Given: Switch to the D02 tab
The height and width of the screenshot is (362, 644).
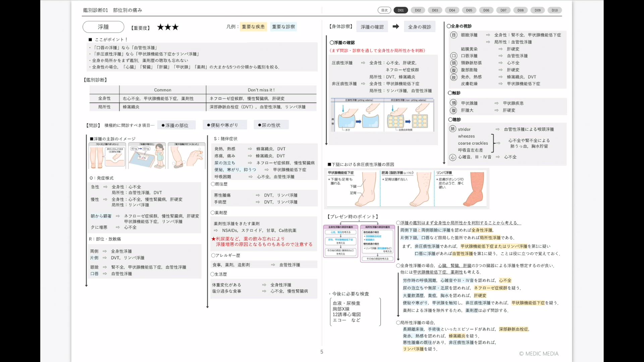Looking at the screenshot, I should pos(418,10).
